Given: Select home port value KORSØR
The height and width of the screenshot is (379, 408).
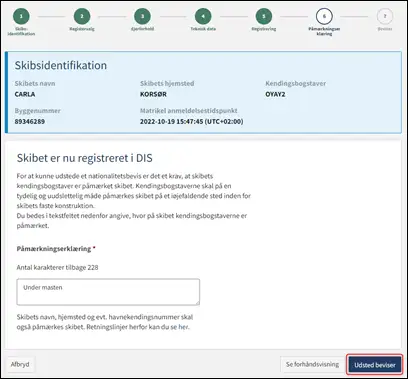Looking at the screenshot, I should tap(153, 94).
